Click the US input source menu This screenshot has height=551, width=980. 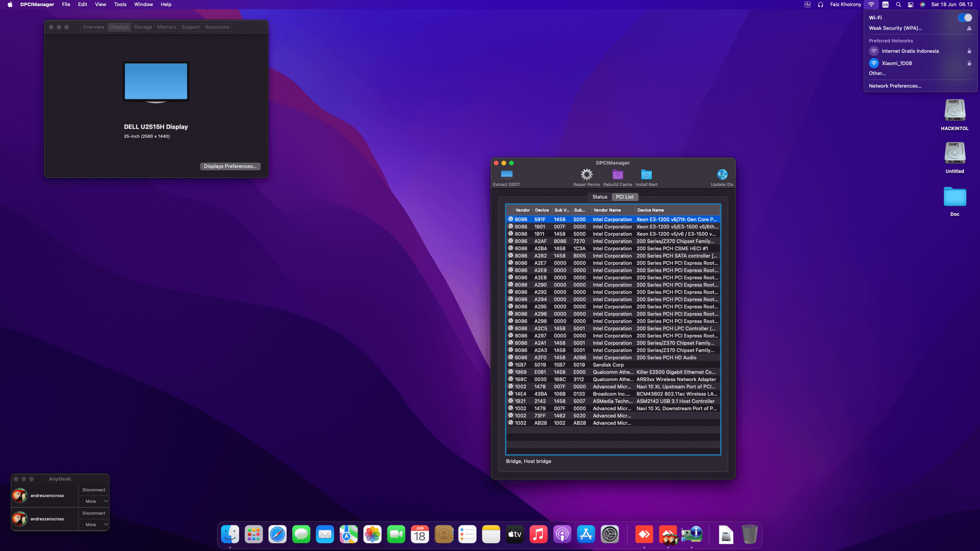(x=885, y=5)
